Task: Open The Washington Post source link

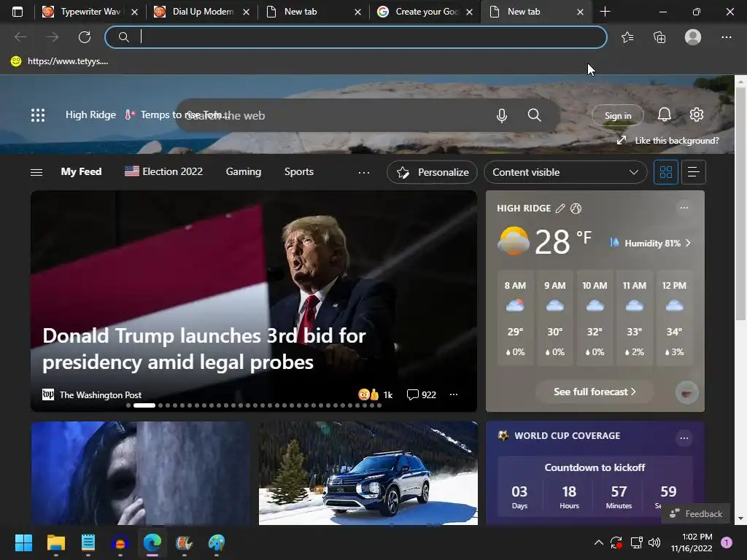Action: (100, 394)
